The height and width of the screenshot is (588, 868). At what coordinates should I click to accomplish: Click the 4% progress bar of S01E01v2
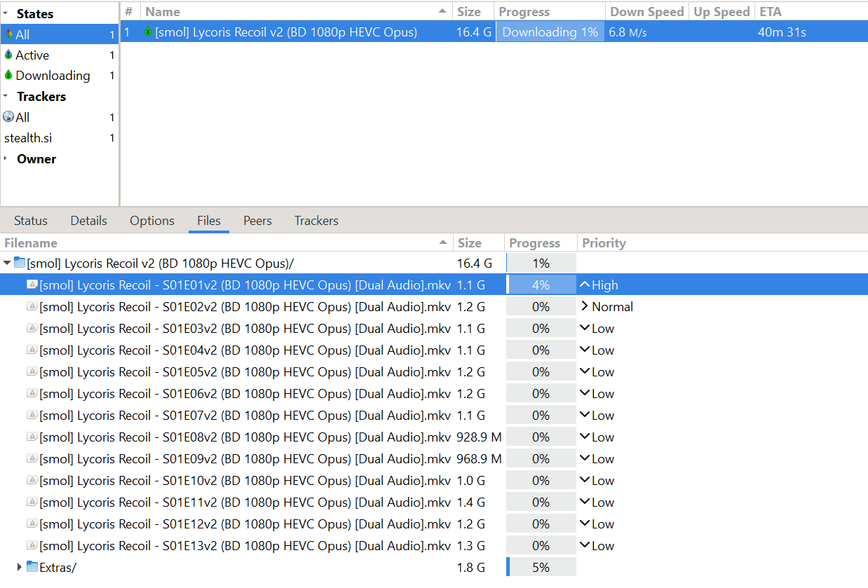(x=541, y=285)
